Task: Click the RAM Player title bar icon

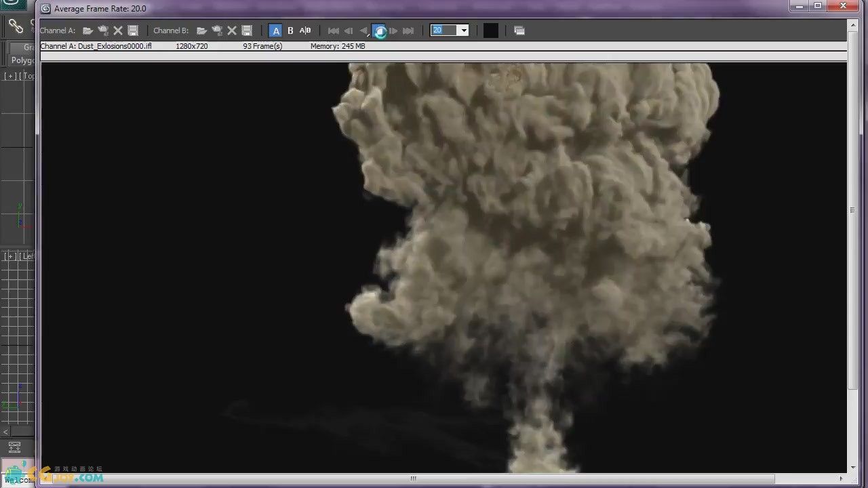Action: [x=46, y=9]
